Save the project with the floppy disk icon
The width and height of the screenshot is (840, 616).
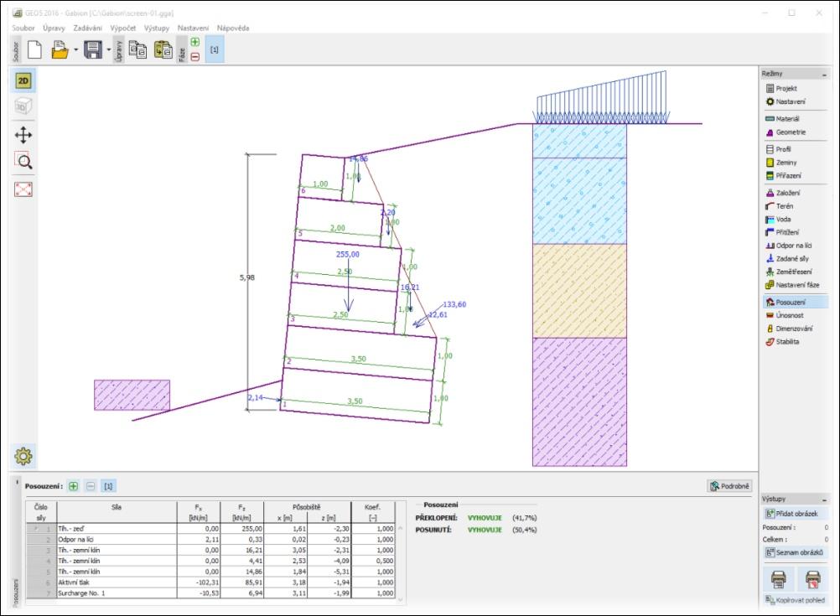tap(93, 49)
